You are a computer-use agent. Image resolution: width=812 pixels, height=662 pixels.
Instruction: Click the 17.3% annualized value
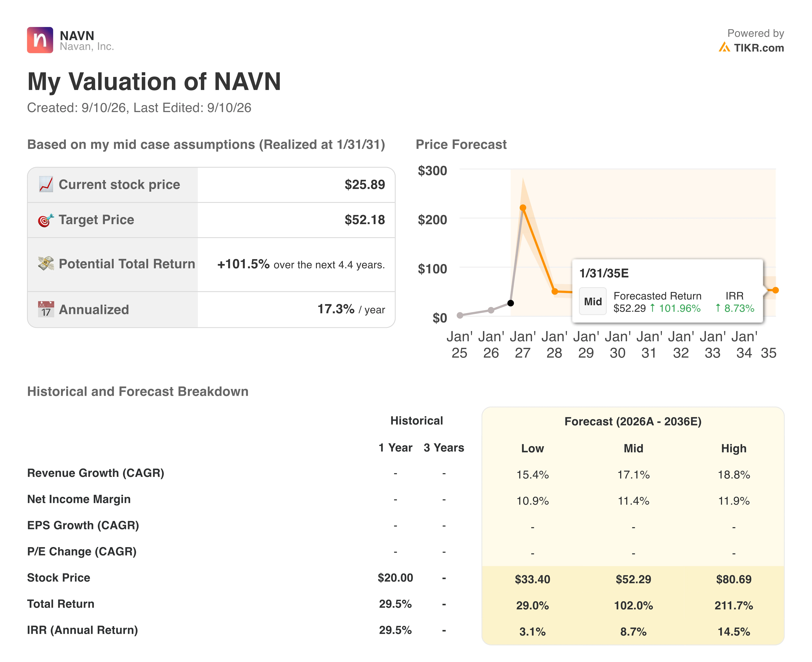click(336, 309)
